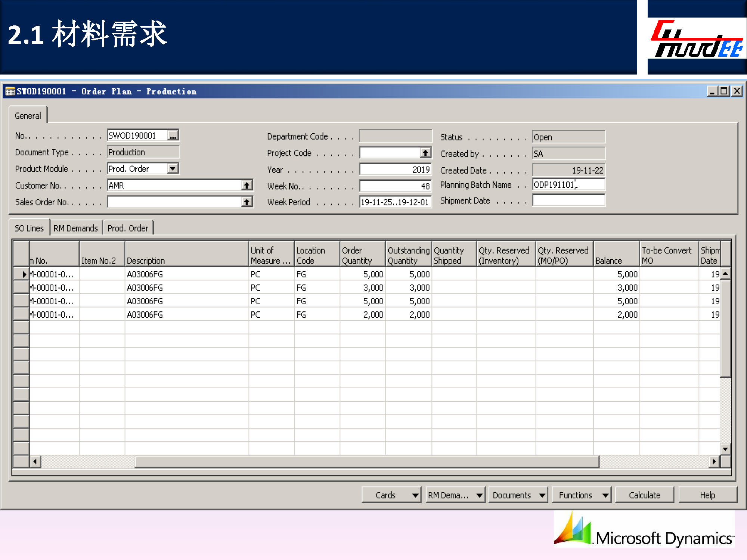Click the lookup button beside the No. field
This screenshot has height=560, width=747.
173,136
